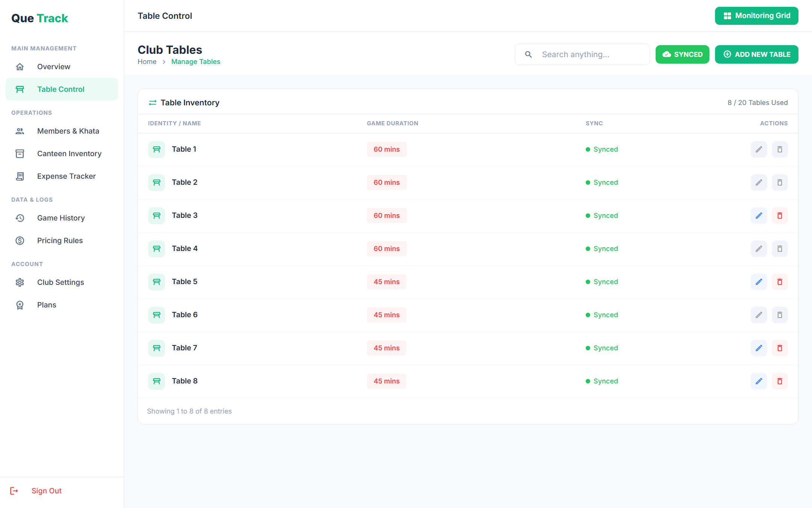The image size is (812, 508).
Task: Remove Table 7 via the red trash icon
Action: (x=780, y=348)
